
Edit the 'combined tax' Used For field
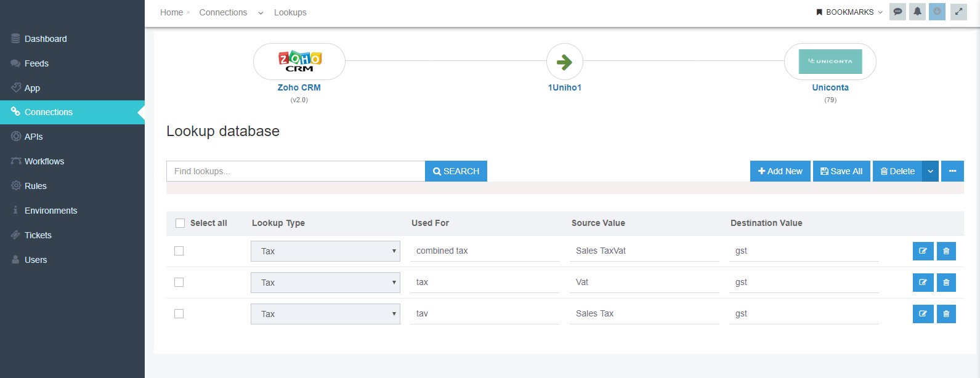click(485, 251)
